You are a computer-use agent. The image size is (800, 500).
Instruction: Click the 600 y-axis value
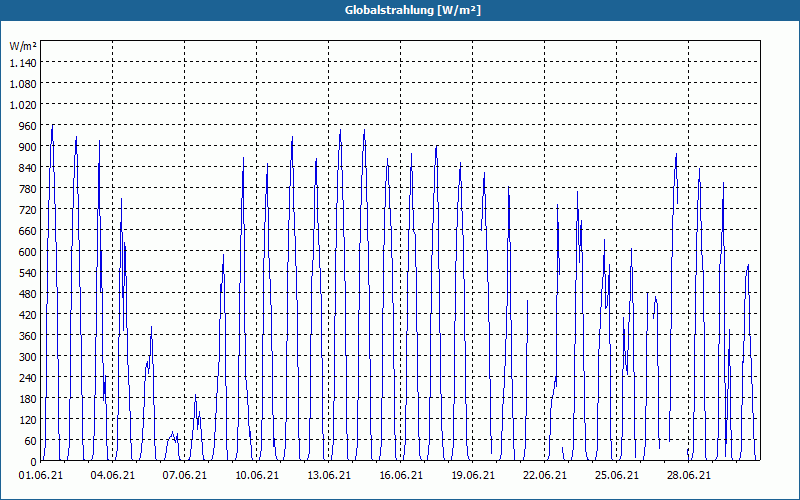pyautogui.click(x=29, y=252)
